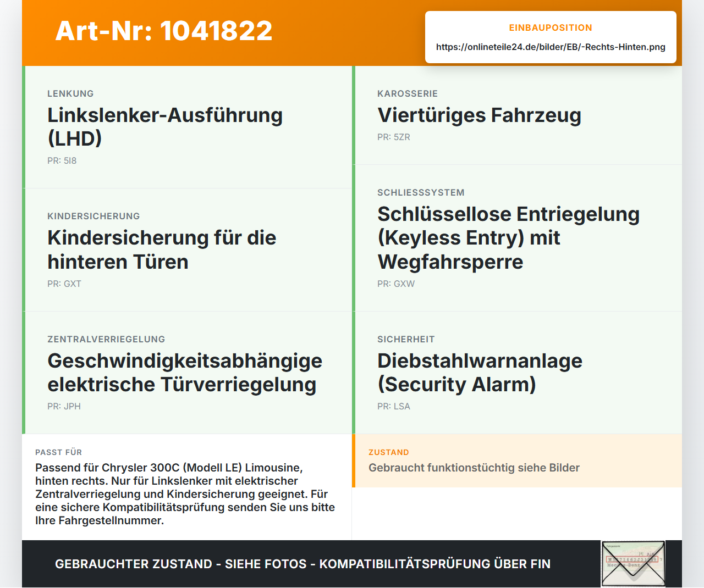Click the GEBRAUCHTER ZUSTAND footer banner text
Viewport: 704px width, 588px height.
tap(302, 564)
